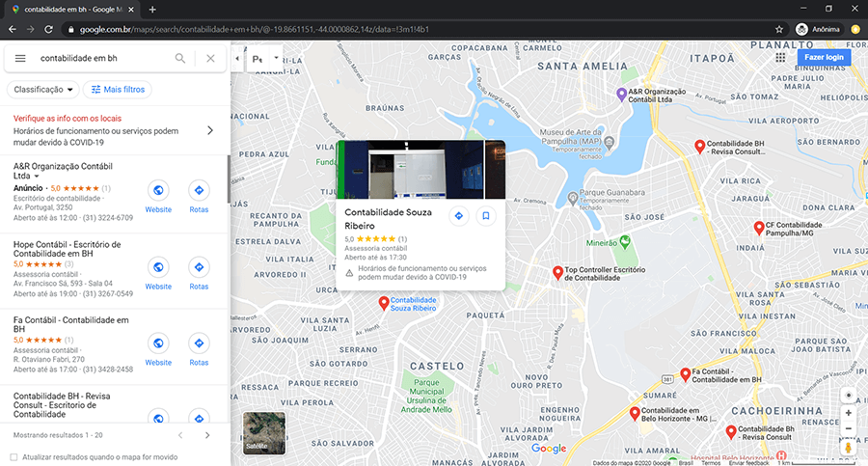The width and height of the screenshot is (868, 466).
Task: Click Contabilidade em Belo Horizonte MG pin
Action: (635, 413)
